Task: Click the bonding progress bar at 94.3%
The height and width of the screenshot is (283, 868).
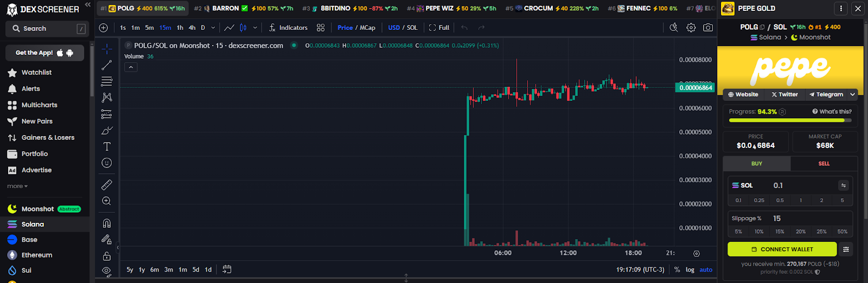Action: point(790,120)
